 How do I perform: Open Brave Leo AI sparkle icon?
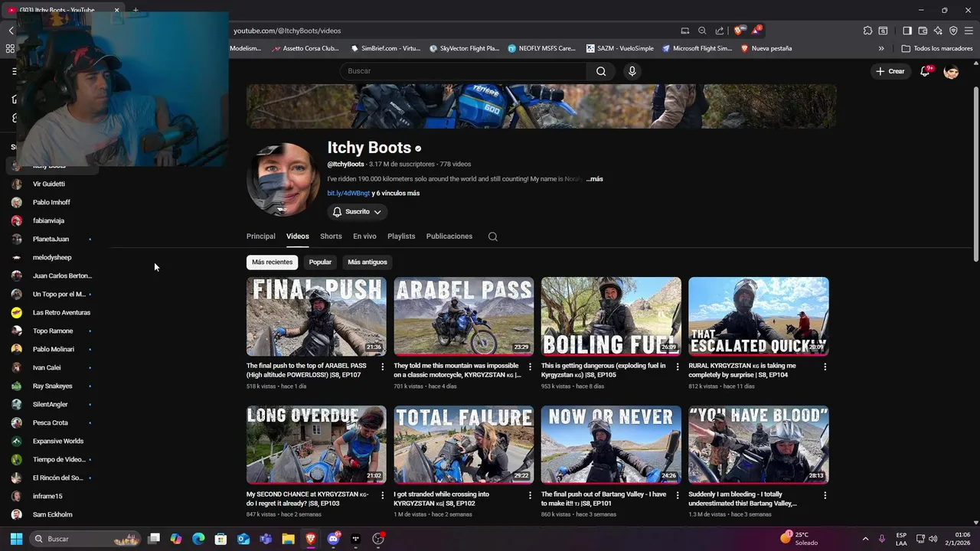pyautogui.click(x=938, y=31)
